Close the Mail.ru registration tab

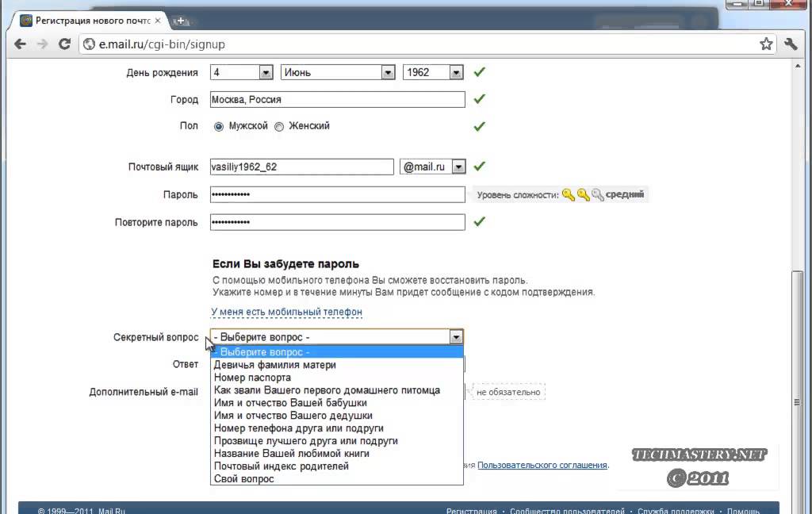coord(158,20)
